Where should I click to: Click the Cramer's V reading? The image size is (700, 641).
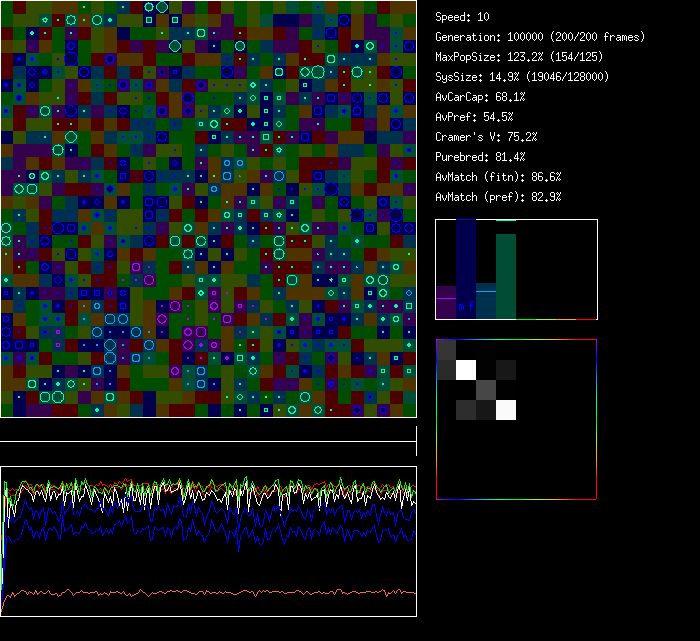(486, 137)
